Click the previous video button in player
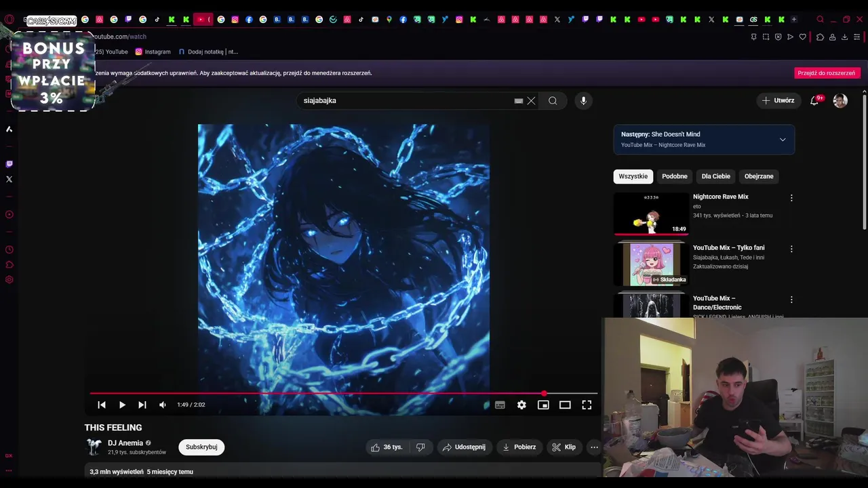Image resolution: width=868 pixels, height=488 pixels. coord(102,405)
